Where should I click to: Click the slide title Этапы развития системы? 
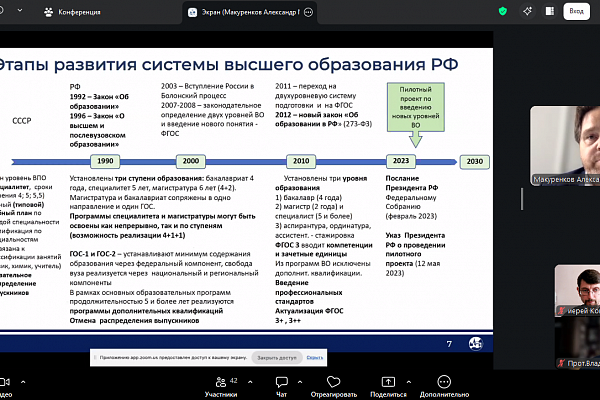click(x=228, y=65)
